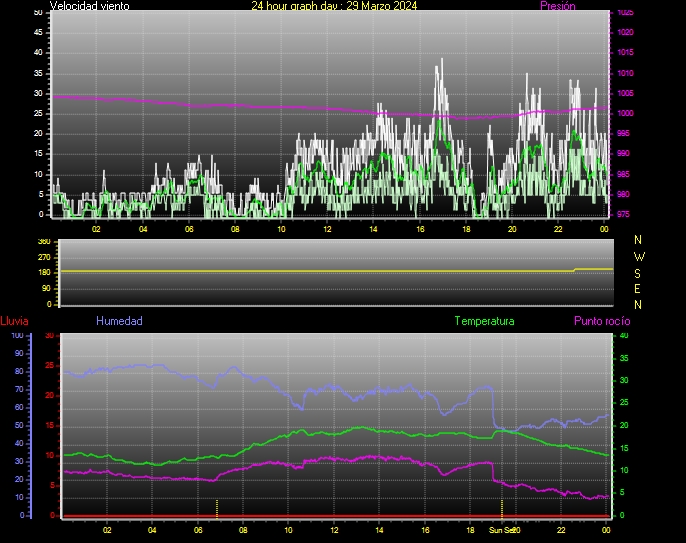Viewport: 686px width, 543px height.
Task: Click the '24 hour graph day : 29 Marzo 2024' title
Action: point(334,6)
